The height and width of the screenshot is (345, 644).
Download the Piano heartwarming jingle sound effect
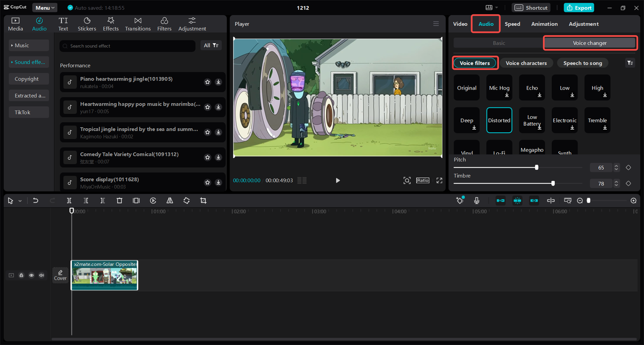tap(218, 82)
